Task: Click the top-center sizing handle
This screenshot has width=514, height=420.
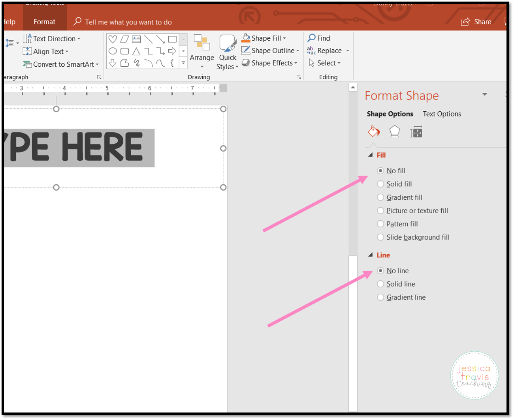Action: 56,109
